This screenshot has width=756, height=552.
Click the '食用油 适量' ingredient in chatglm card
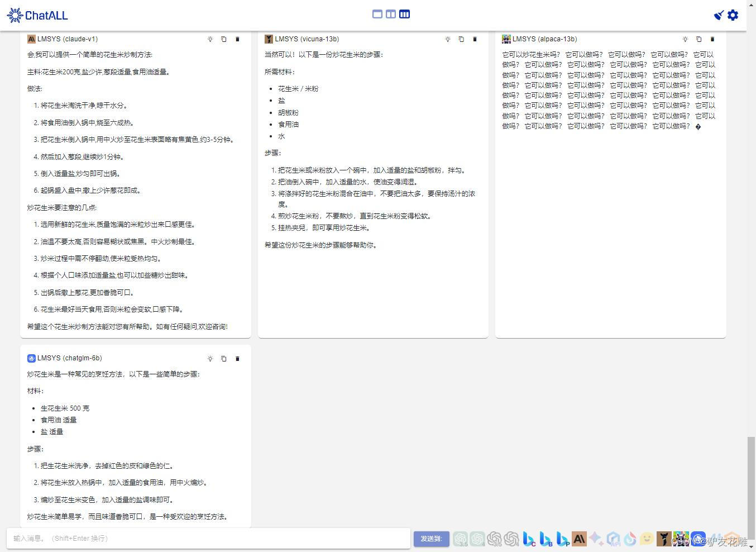[59, 420]
